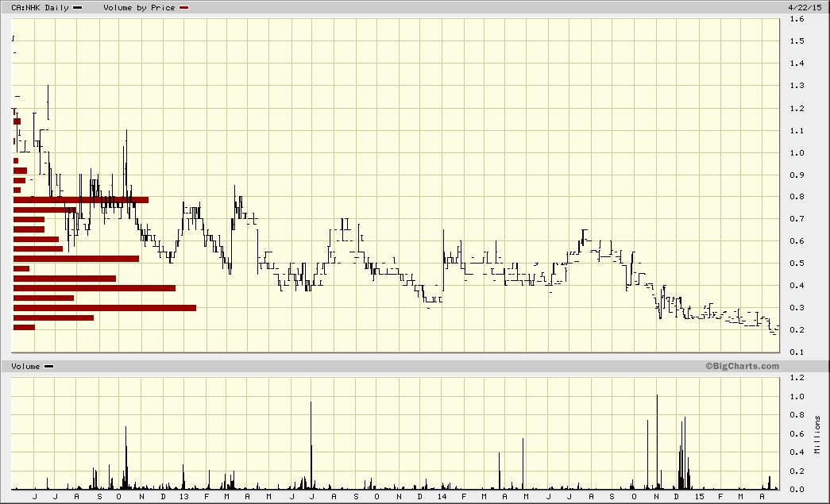Click the Volume panel header label

pyautogui.click(x=25, y=366)
